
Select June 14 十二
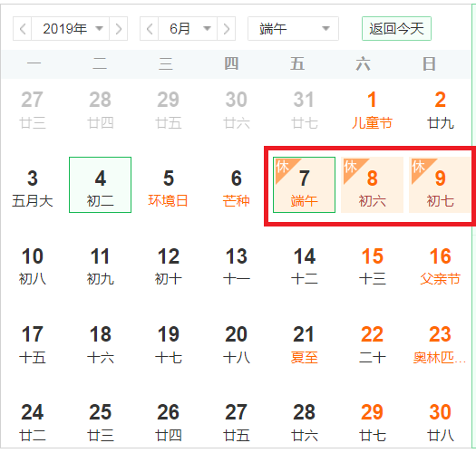pyautogui.click(x=304, y=266)
